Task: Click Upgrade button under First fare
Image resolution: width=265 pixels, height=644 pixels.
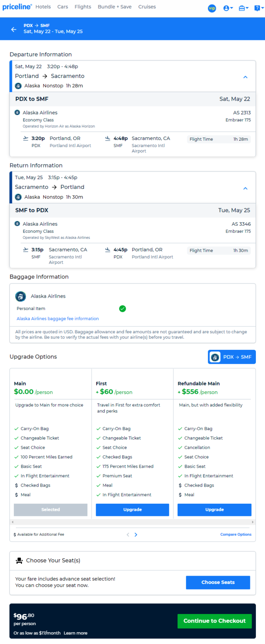Action: 132,510
